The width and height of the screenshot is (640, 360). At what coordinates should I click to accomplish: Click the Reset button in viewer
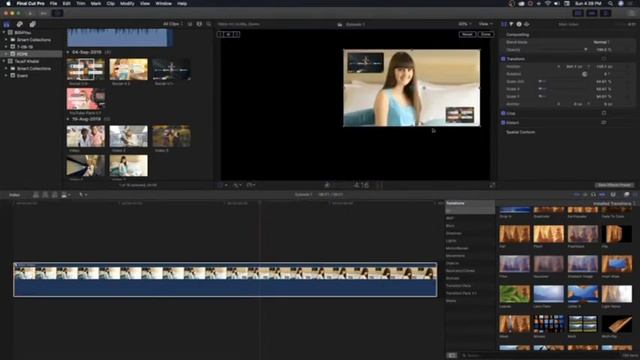467,34
